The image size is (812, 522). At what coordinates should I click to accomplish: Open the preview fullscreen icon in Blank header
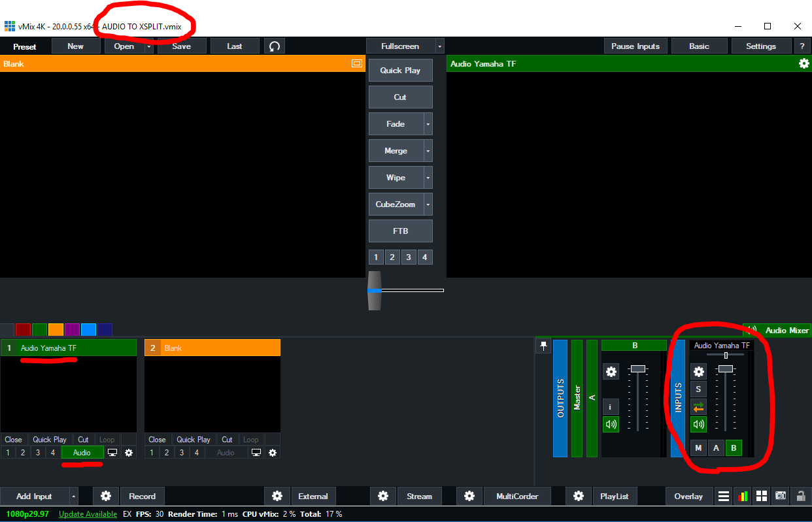point(356,63)
